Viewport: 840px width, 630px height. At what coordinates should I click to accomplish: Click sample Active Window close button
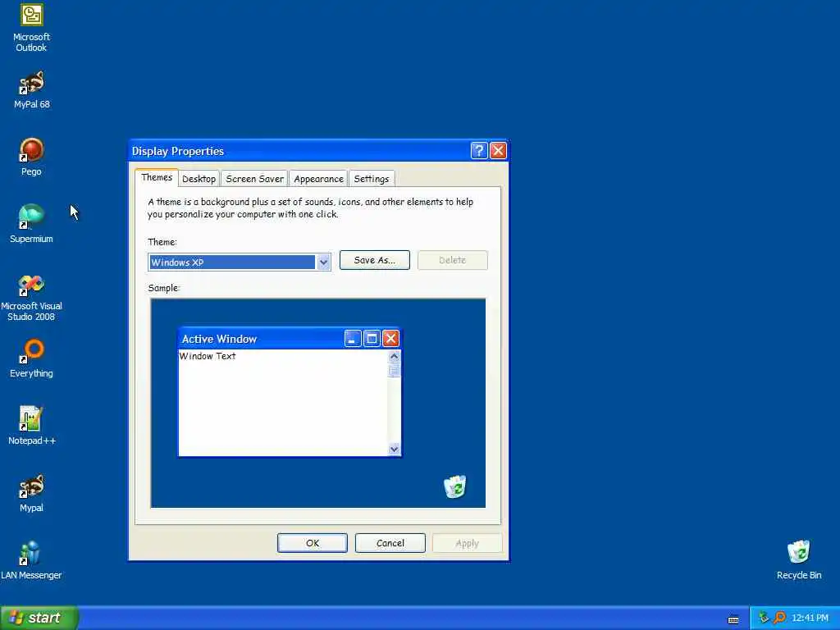pos(390,339)
